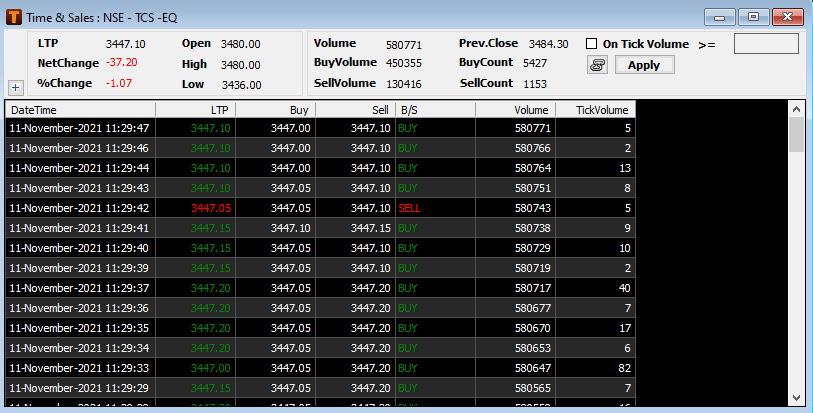Click the Prev.Close value 3484.30

[x=549, y=44]
